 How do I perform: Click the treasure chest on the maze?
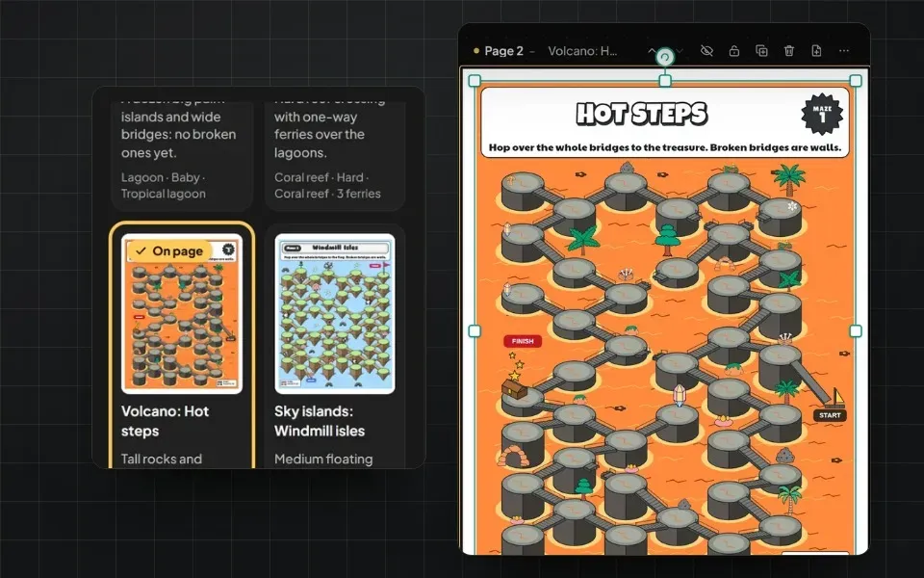514,389
